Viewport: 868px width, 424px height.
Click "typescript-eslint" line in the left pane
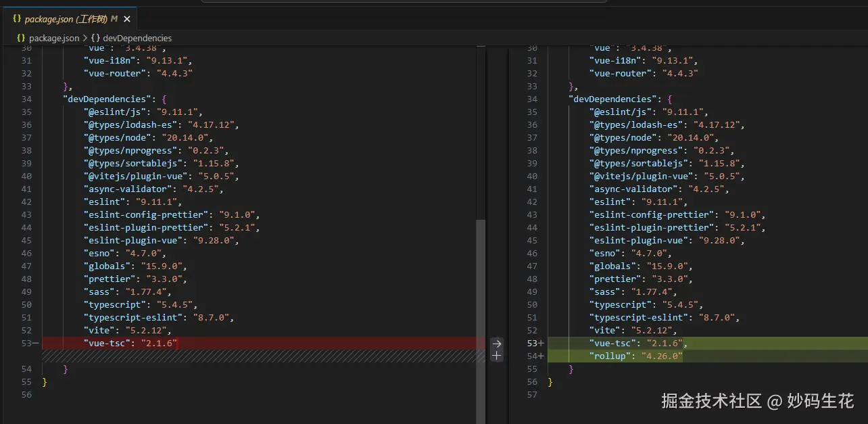click(159, 317)
